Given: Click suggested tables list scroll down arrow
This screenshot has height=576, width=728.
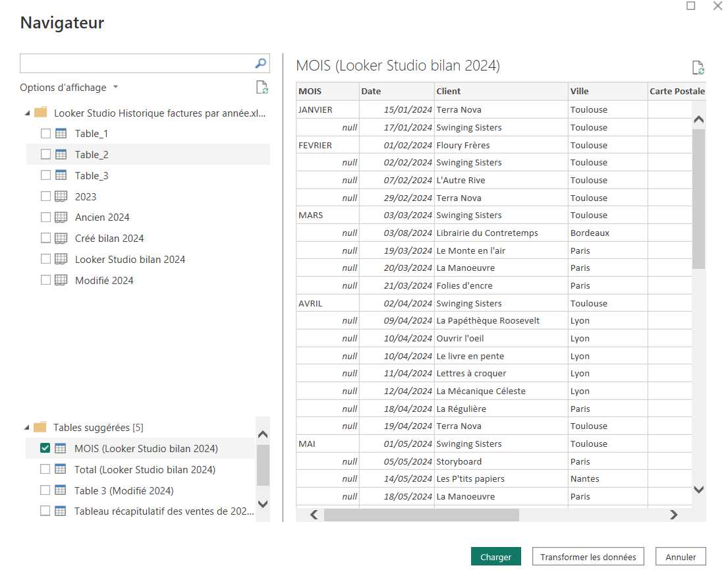Looking at the screenshot, I should pos(263,504).
